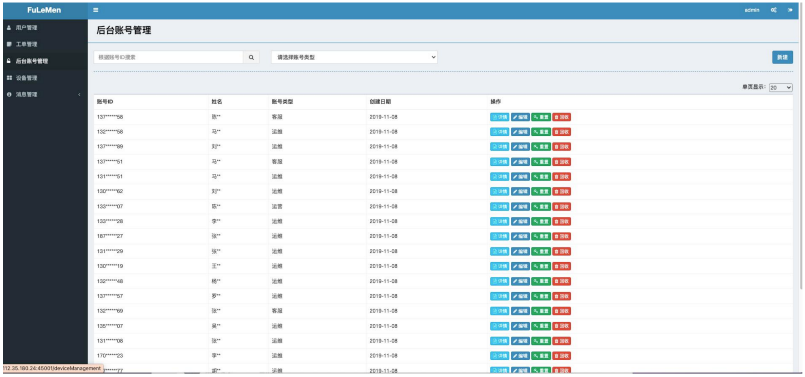
Task: Open the settings gears icon in header
Action: [x=773, y=10]
